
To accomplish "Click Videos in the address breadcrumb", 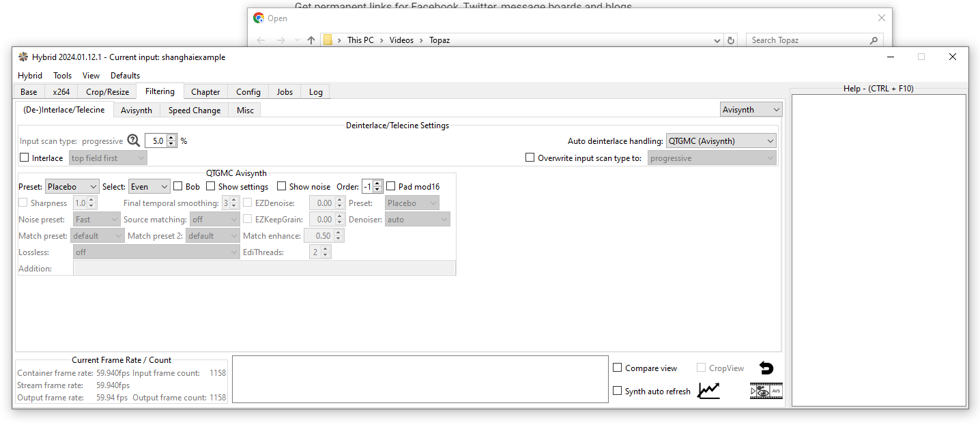I will [401, 40].
